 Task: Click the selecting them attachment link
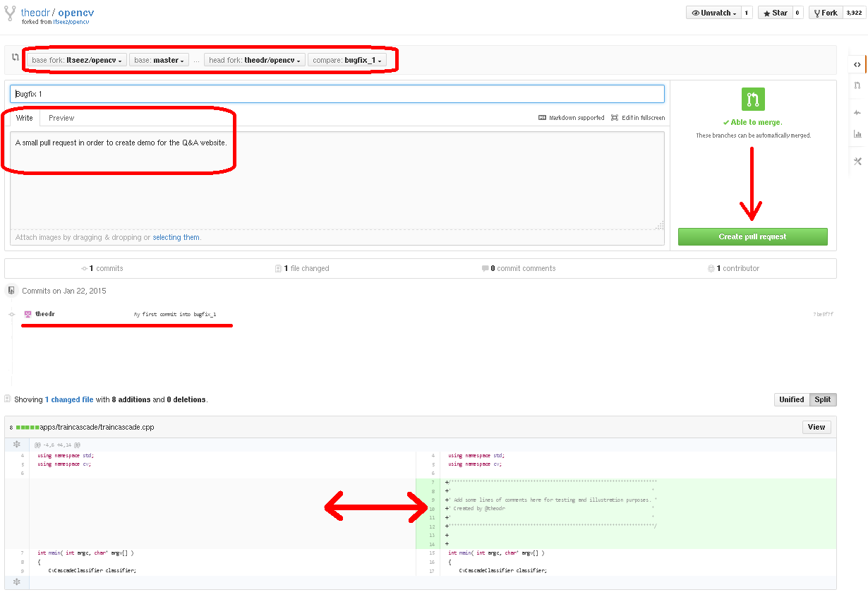(x=176, y=238)
